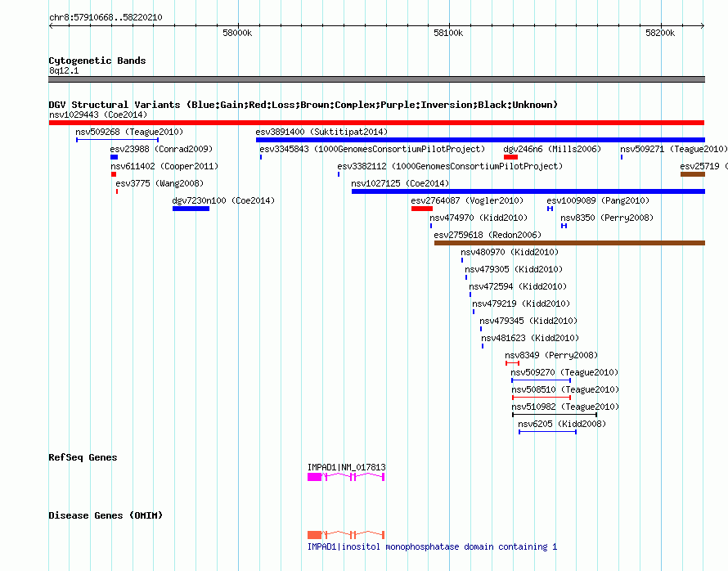Open esv3345843 1000GenomesConsortiumPilotProject label

(372, 149)
